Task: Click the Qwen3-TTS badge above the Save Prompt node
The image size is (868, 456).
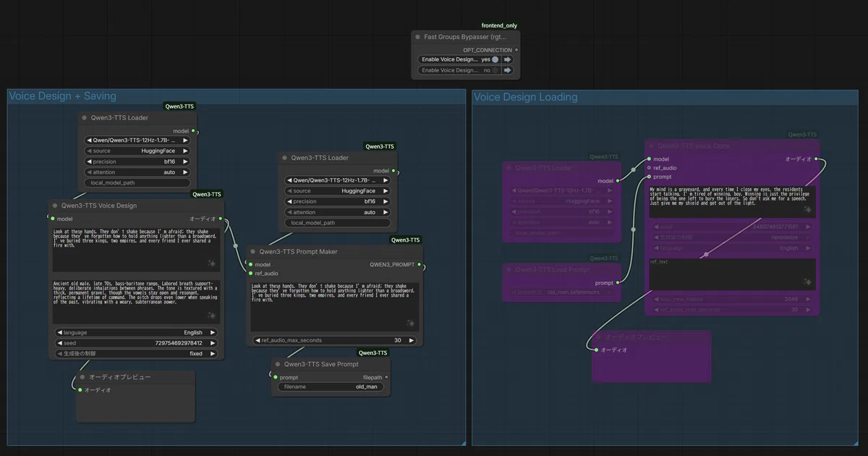Action: coord(373,353)
